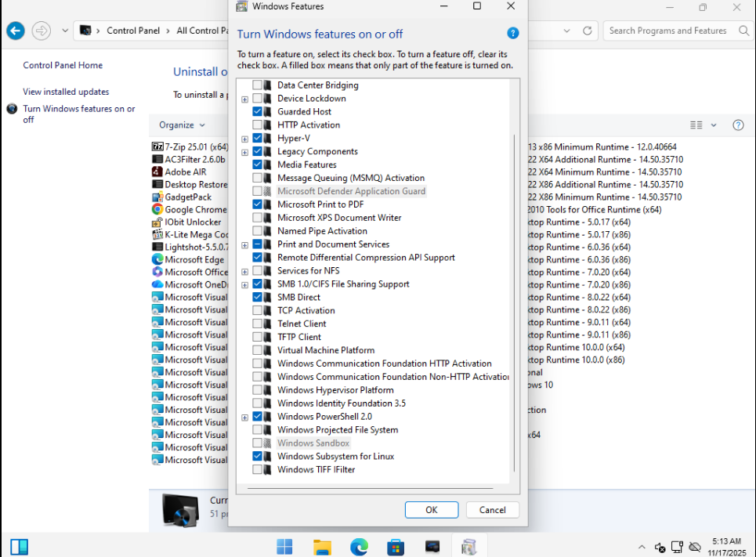
Task: Click the blue help icon in Windows Features
Action: click(x=513, y=33)
